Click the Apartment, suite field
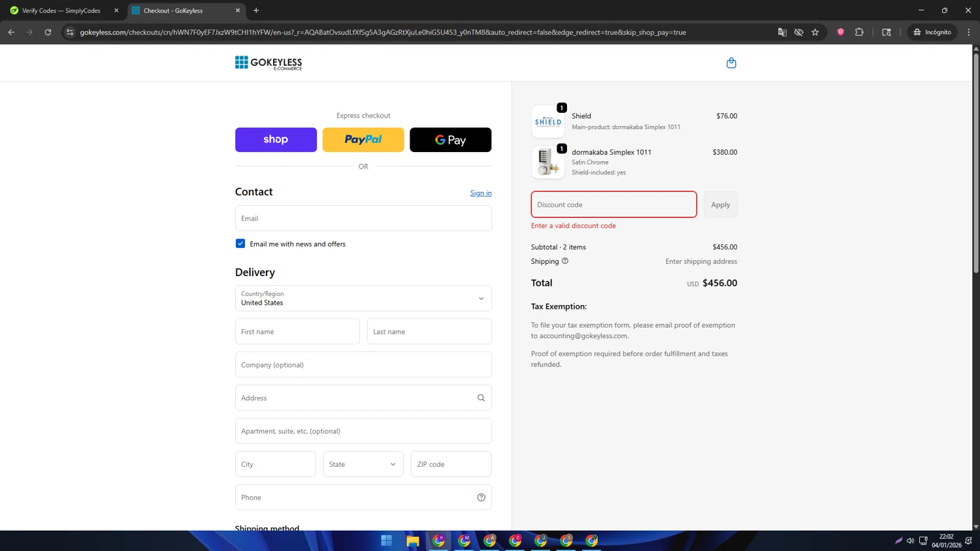 pyautogui.click(x=363, y=431)
